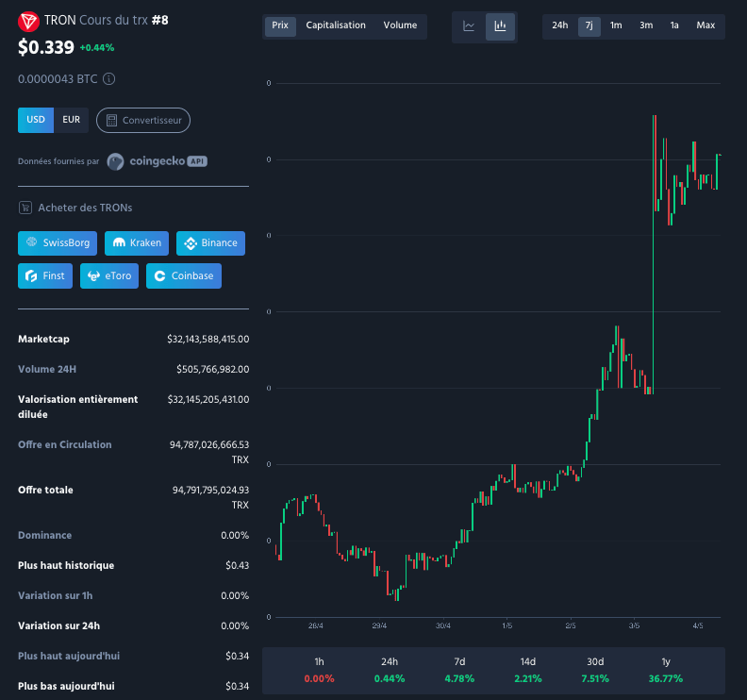
Task: Click the +0.44% price change label
Action: [x=97, y=48]
